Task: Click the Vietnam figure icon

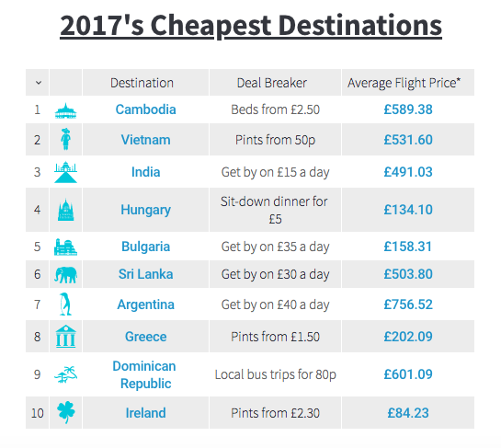Action: click(x=66, y=139)
